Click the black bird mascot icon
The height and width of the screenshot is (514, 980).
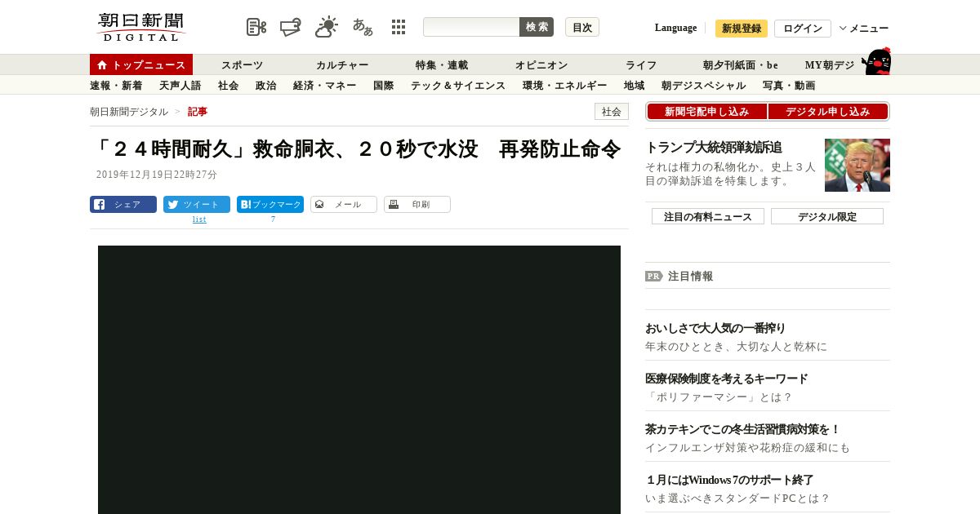coord(875,62)
